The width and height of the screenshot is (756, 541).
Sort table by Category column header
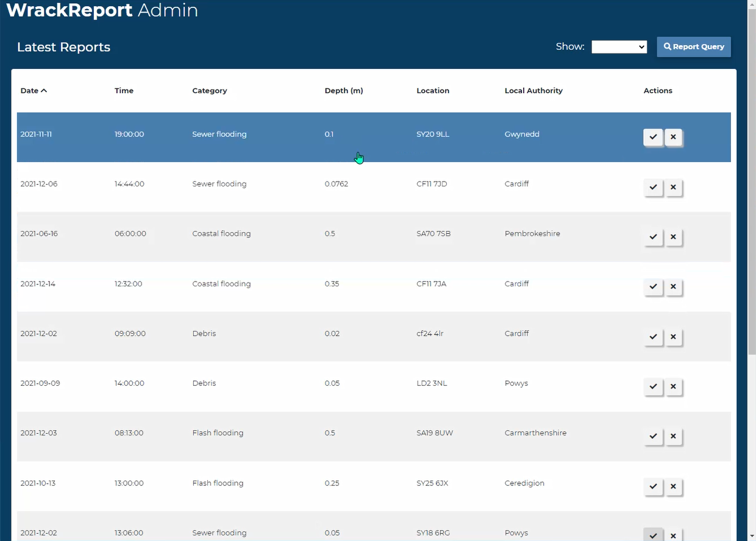tap(209, 91)
